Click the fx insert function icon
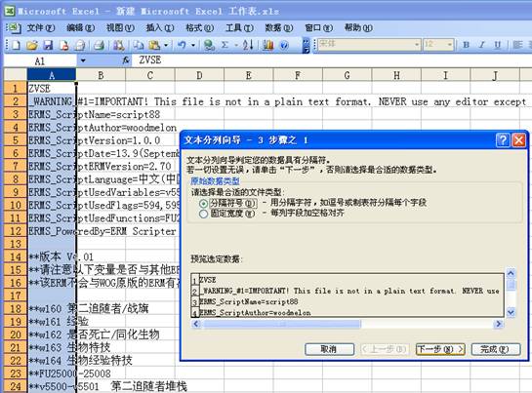The width and height of the screenshot is (532, 393). (x=126, y=60)
